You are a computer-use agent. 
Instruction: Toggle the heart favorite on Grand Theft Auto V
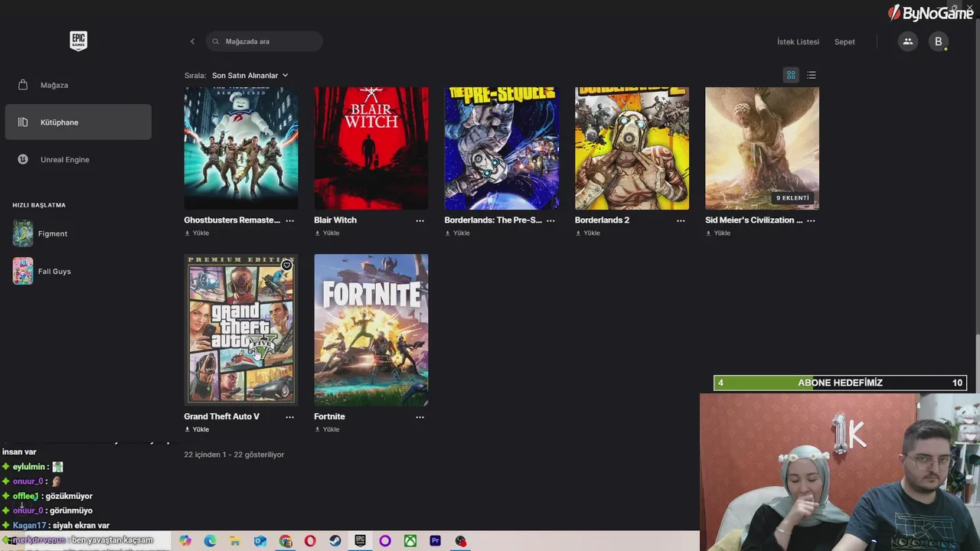click(x=286, y=266)
